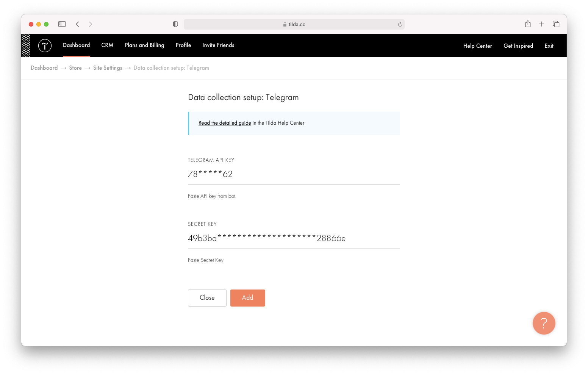Show the tab overview icon
The image size is (588, 374).
tap(556, 24)
